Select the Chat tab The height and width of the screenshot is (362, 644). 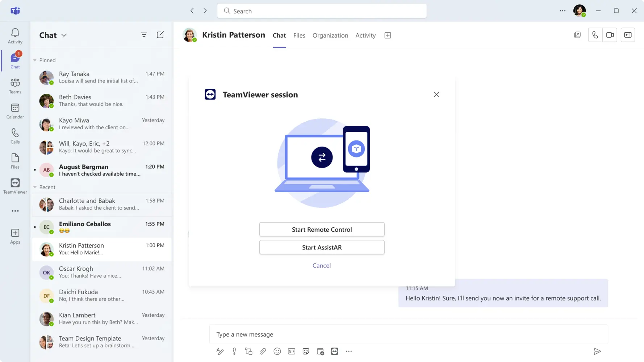coord(279,35)
